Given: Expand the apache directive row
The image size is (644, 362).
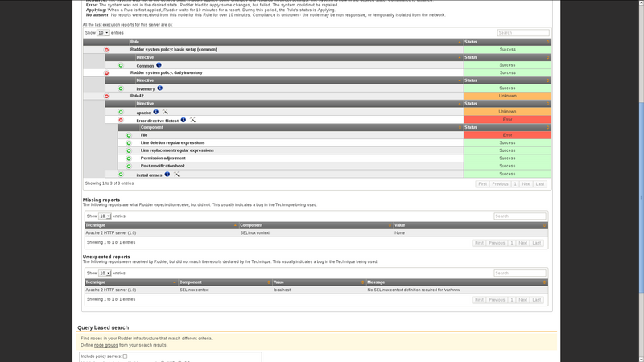Looking at the screenshot, I should click(121, 112).
